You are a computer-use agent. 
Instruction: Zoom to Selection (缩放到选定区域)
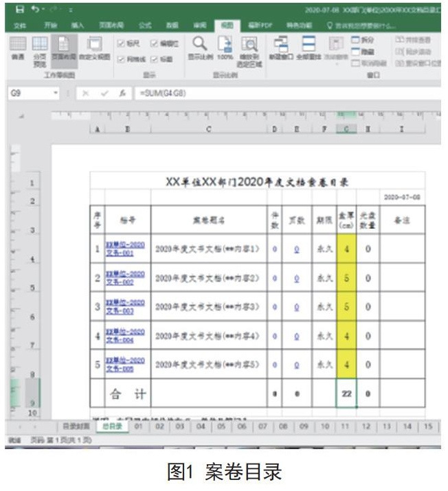pyautogui.click(x=249, y=52)
